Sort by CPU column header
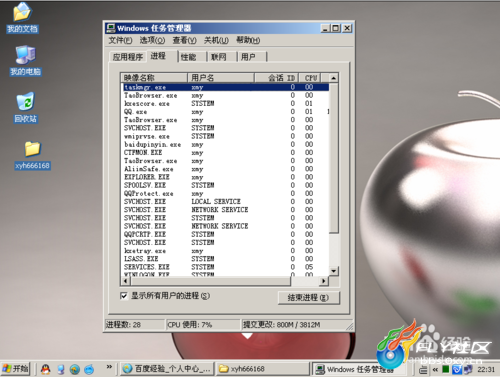This screenshot has width=500, height=377. click(310, 78)
